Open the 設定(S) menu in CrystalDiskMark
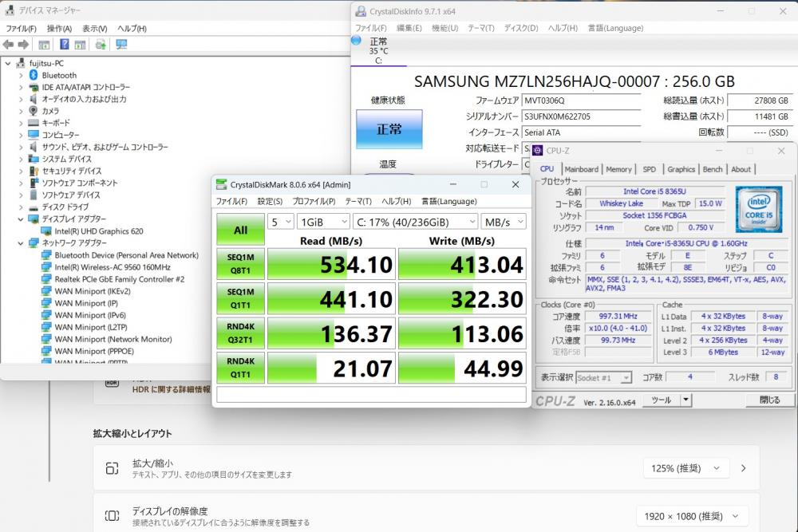Image resolution: width=798 pixels, height=532 pixels. [x=269, y=201]
